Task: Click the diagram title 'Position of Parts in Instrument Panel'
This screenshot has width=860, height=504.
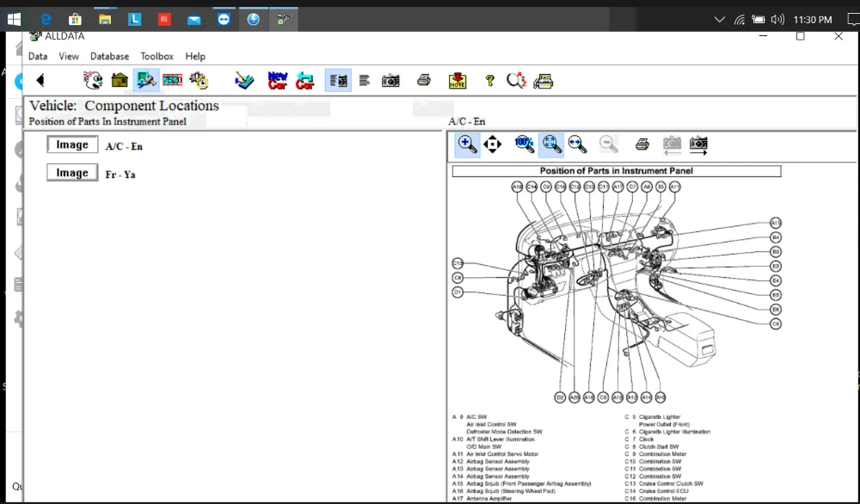Action: 617,171
